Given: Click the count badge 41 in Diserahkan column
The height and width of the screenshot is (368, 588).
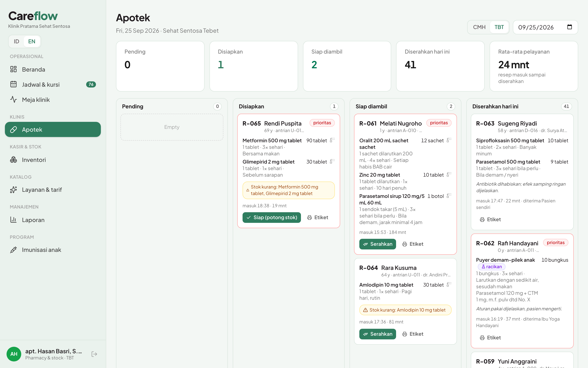Looking at the screenshot, I should pyautogui.click(x=566, y=106).
